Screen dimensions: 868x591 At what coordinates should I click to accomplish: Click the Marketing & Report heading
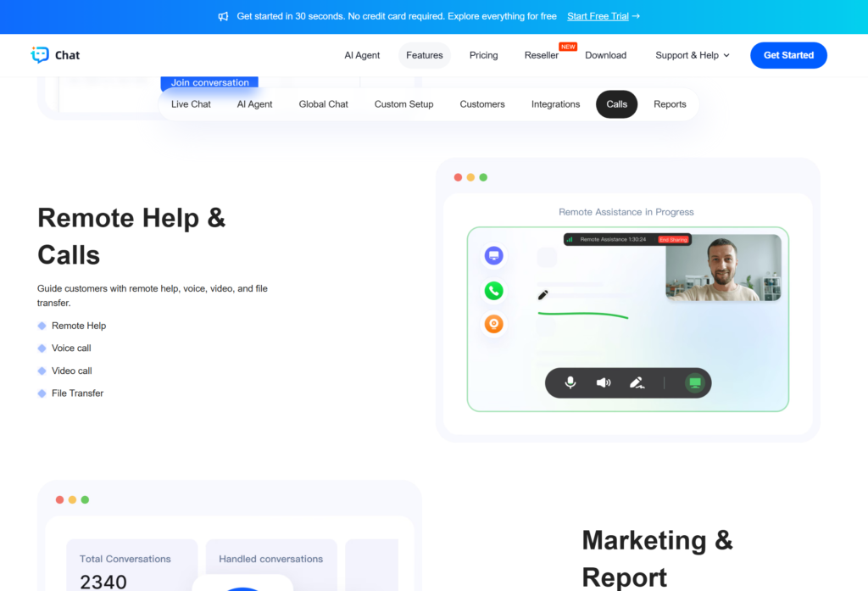(x=657, y=558)
